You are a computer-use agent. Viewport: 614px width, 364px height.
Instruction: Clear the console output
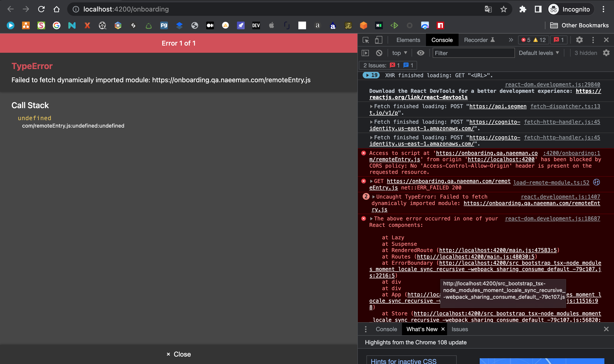click(x=379, y=53)
